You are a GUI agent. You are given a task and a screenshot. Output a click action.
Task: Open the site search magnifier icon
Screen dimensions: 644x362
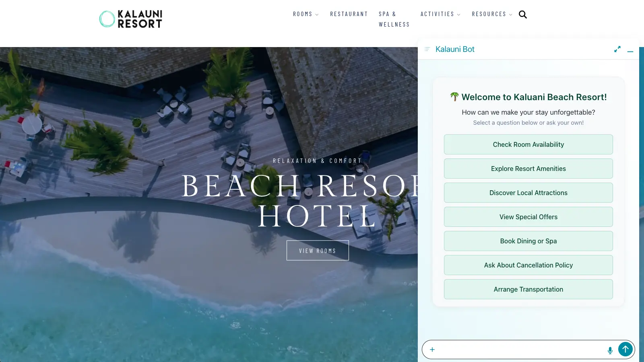point(522,14)
